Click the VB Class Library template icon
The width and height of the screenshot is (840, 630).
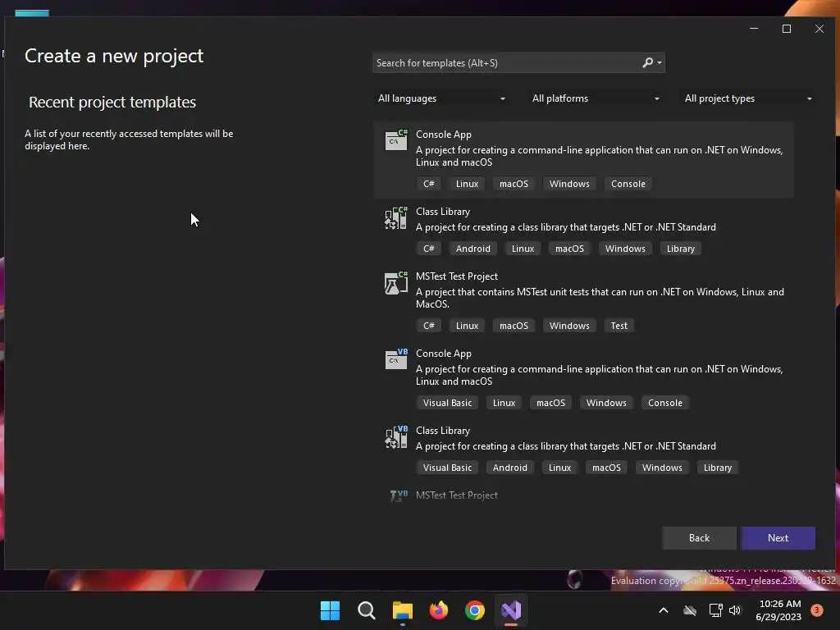(396, 436)
